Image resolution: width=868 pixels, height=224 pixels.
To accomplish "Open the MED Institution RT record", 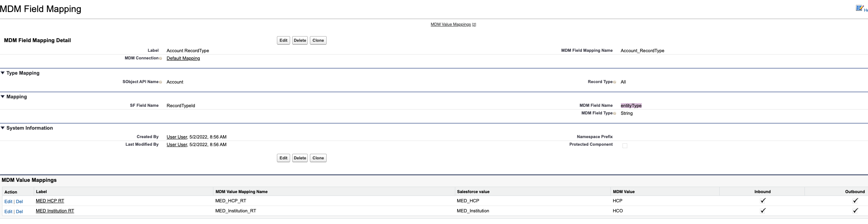I will tap(55, 211).
